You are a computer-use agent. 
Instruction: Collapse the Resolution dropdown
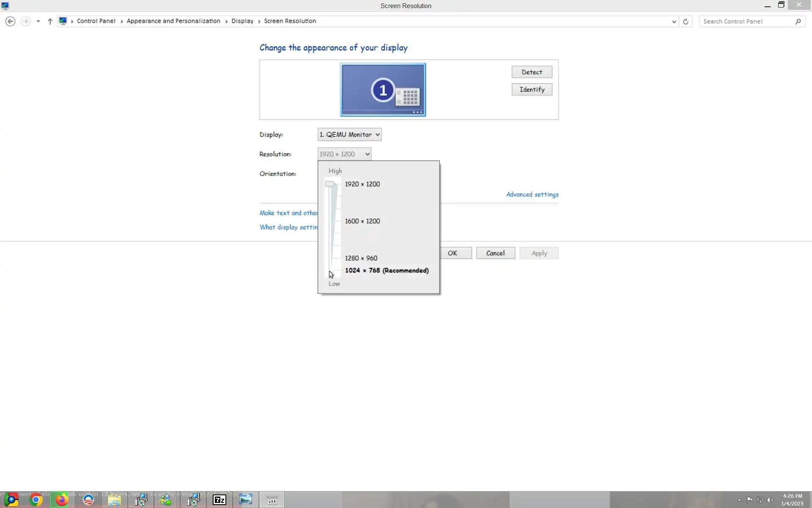[x=344, y=154]
